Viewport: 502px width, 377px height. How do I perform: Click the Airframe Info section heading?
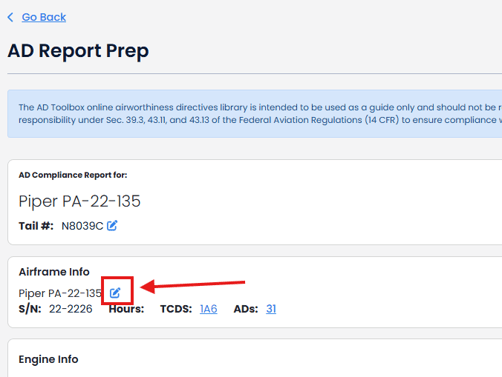tap(54, 272)
